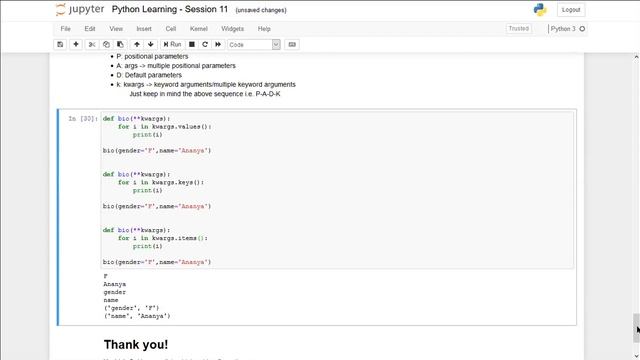Viewport: 640px width, 360px height.
Task: Open the Kernel menu
Action: pyautogui.click(x=199, y=29)
